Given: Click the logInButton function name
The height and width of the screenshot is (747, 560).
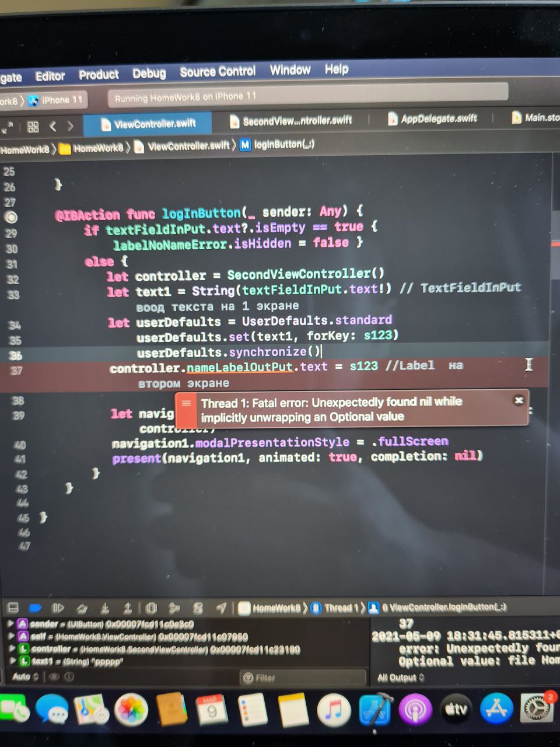Looking at the screenshot, I should pyautogui.click(x=201, y=213).
